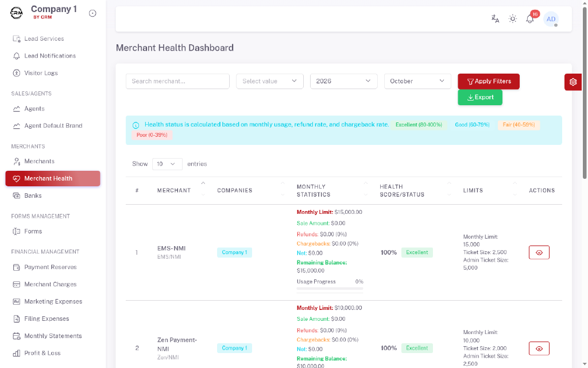Open the October month dropdown
The image size is (588, 368).
[x=417, y=81]
